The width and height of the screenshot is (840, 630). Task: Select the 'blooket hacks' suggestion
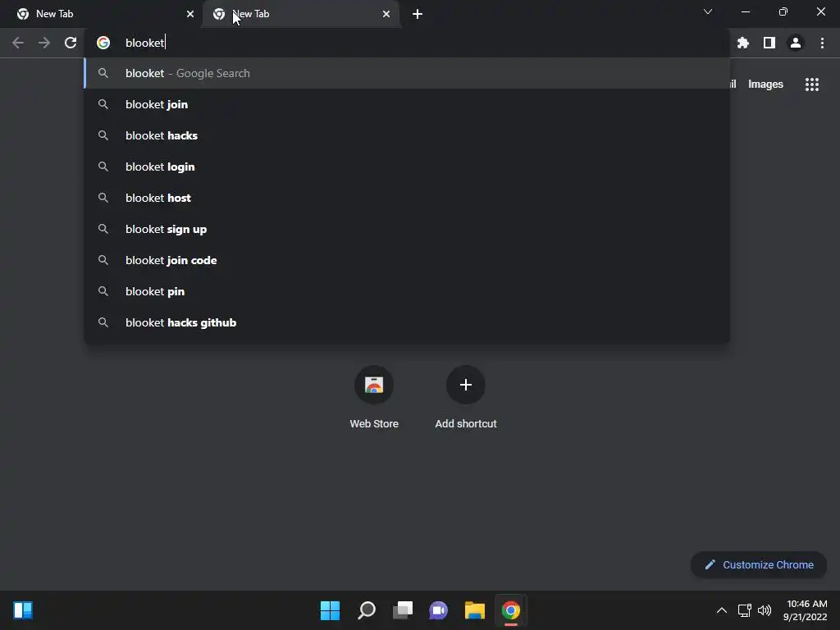407,135
